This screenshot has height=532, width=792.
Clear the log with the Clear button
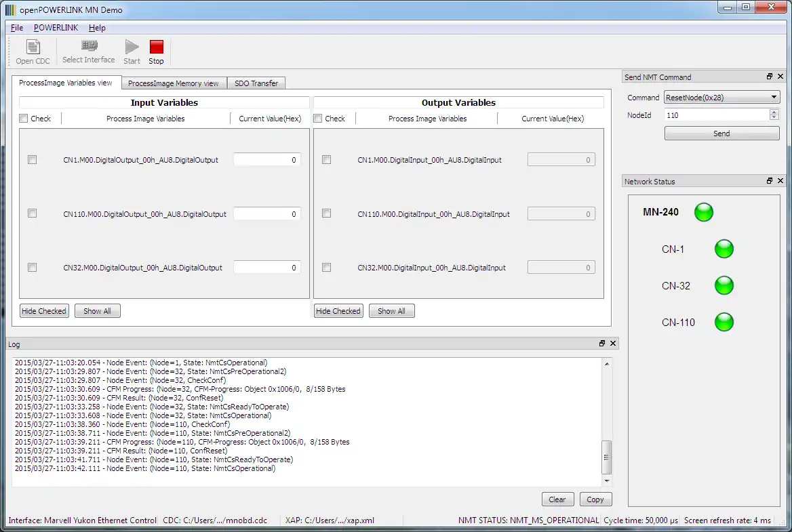click(557, 499)
